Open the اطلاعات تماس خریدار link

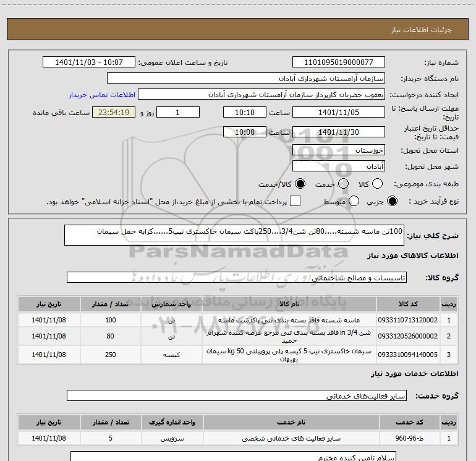(x=102, y=95)
